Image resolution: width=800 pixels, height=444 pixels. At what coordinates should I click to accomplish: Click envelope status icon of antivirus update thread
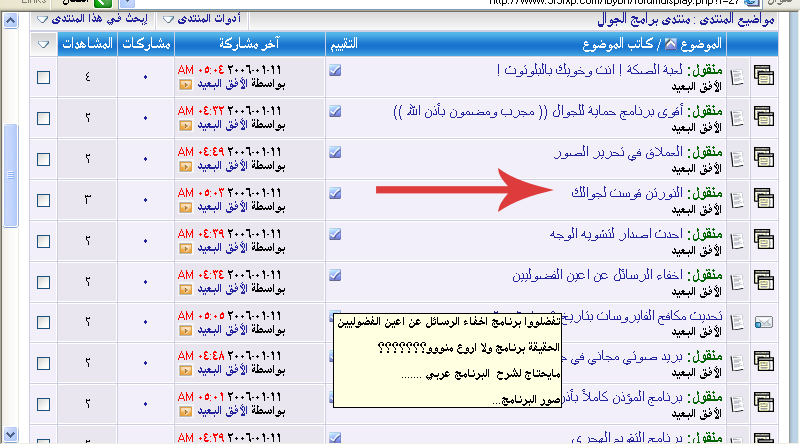tap(766, 322)
